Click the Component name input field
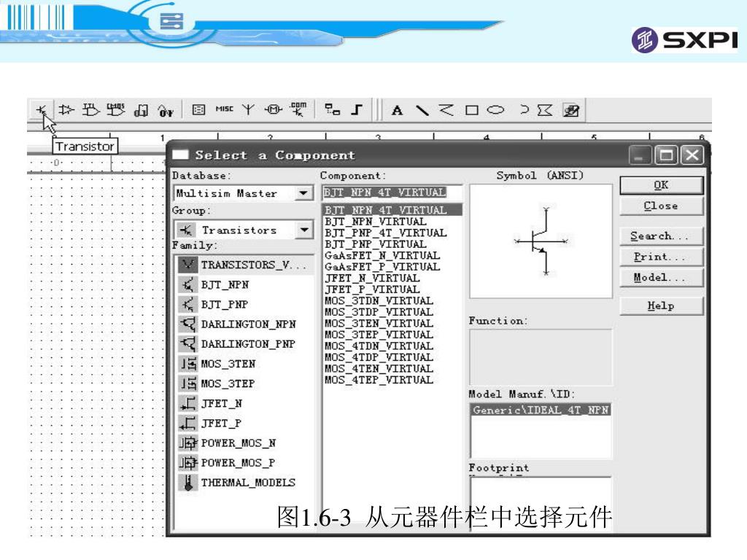Screen dimensions: 747x560 [392, 192]
